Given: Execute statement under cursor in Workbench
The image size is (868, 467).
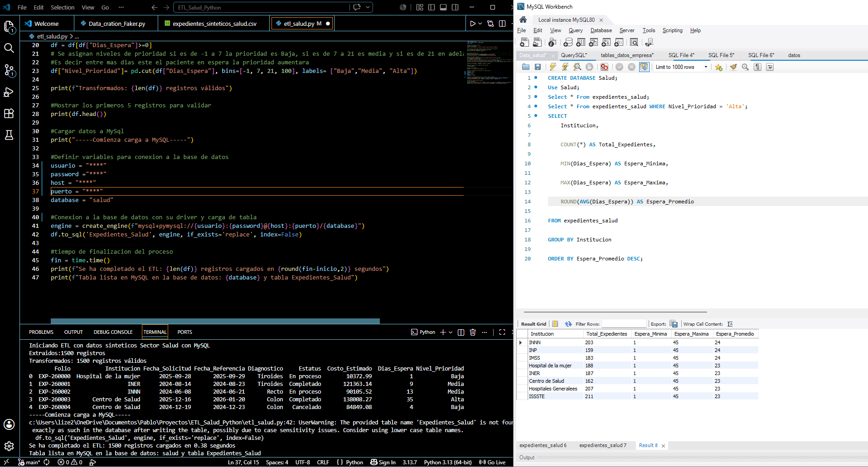Looking at the screenshot, I should (x=565, y=67).
